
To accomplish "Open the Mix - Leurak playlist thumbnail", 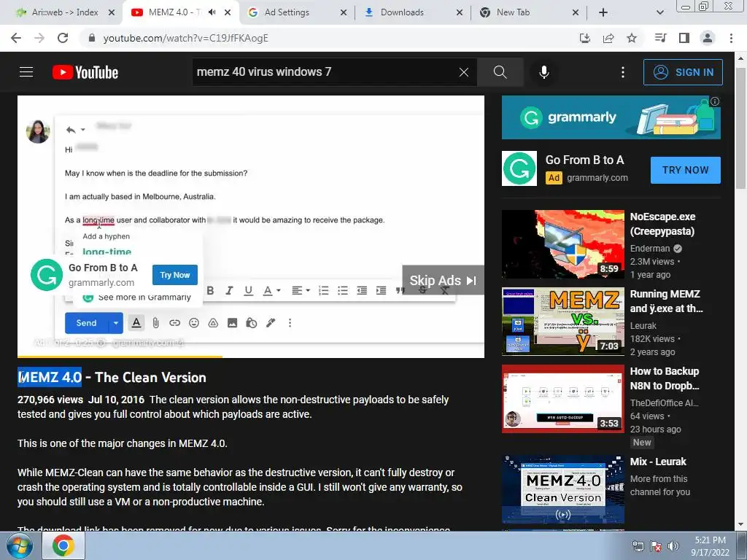I will tap(562, 489).
